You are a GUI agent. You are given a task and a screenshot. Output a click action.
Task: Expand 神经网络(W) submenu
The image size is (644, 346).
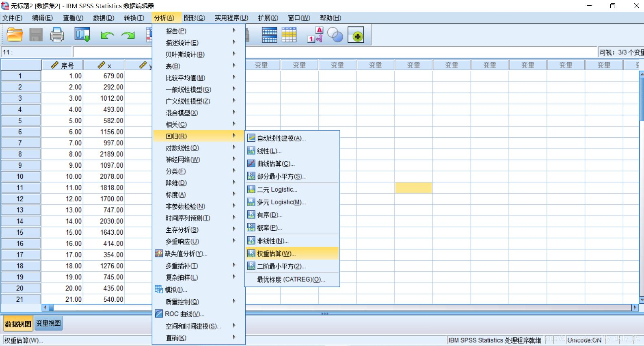tap(199, 160)
